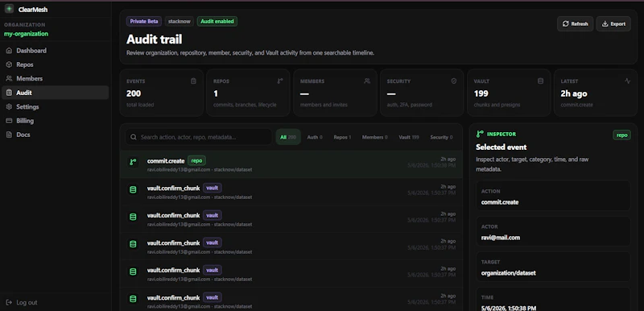The height and width of the screenshot is (311, 644).
Task: Export the audit trail
Action: click(x=613, y=24)
